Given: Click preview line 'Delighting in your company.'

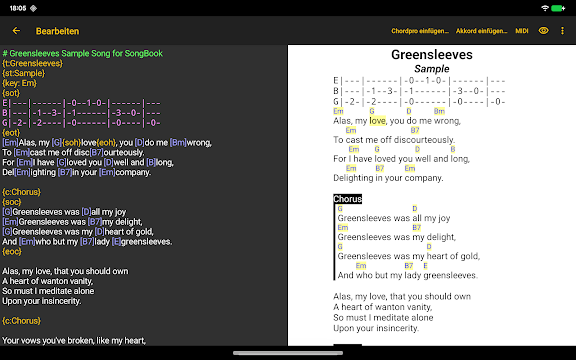Looking at the screenshot, I should coord(388,178).
